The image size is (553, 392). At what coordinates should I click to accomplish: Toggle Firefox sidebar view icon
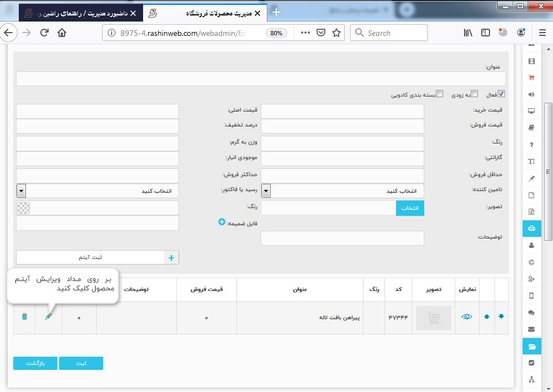[485, 33]
